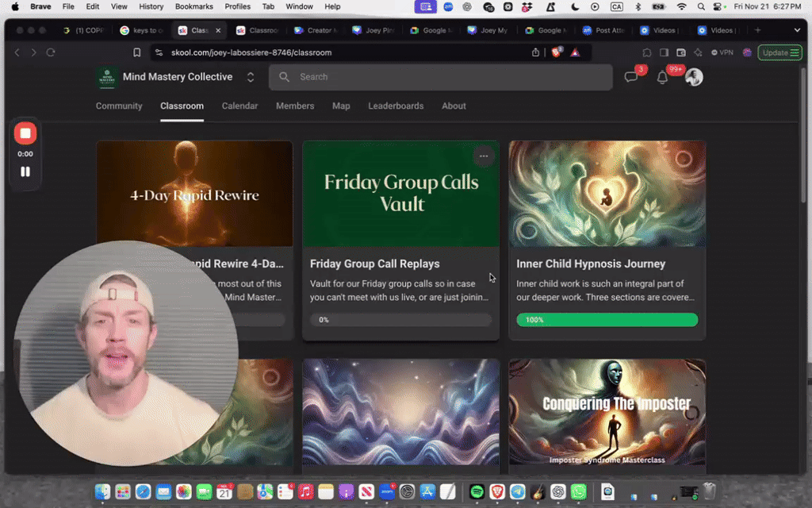Stop the screen recording
Viewport: 812px width, 508px height.
[25, 133]
